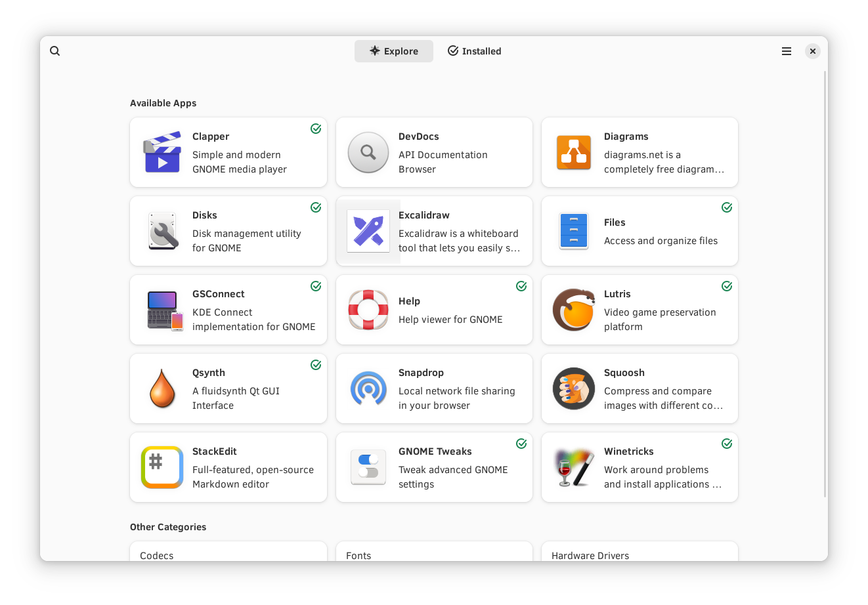868x605 pixels.
Task: Click the Excalidraw app icon
Action: tap(368, 231)
